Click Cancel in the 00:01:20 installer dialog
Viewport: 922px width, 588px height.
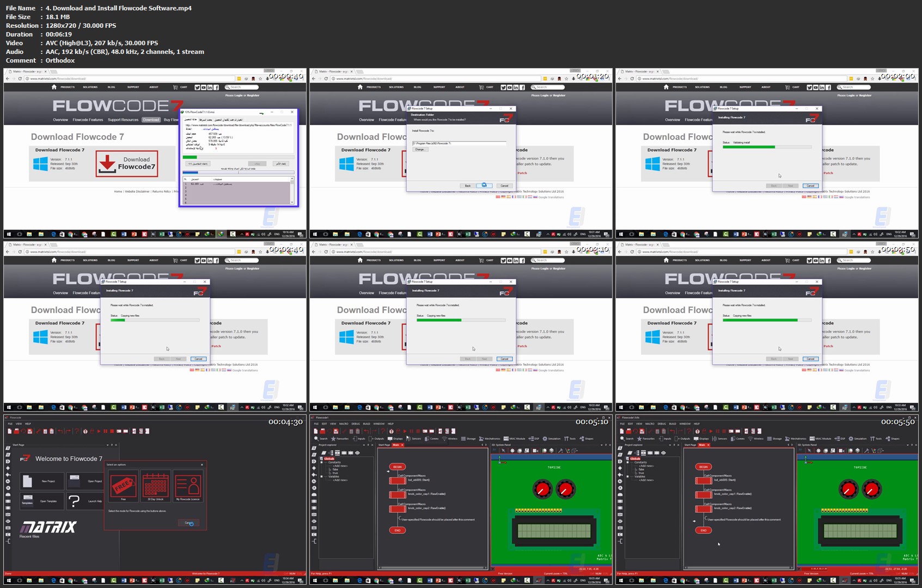pos(504,186)
